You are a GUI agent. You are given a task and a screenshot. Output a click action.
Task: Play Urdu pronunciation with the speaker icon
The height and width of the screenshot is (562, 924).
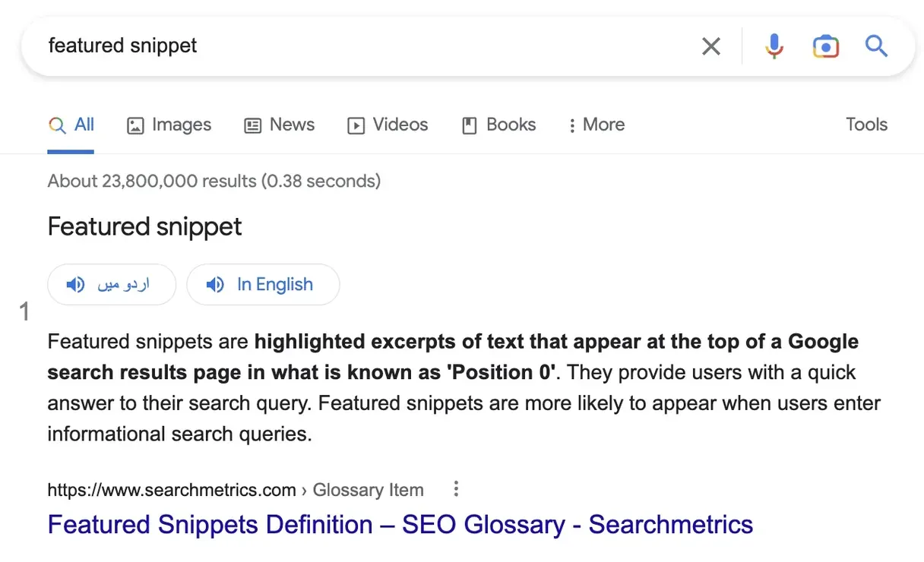75,284
